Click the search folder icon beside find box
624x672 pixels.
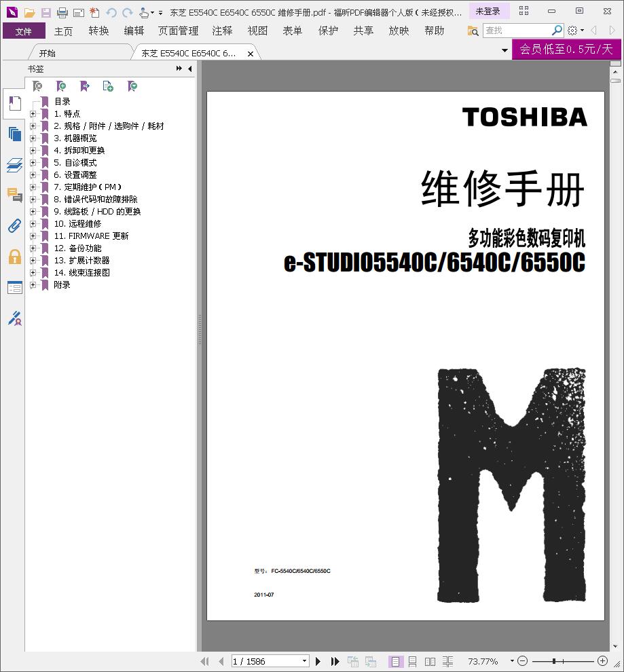[473, 31]
